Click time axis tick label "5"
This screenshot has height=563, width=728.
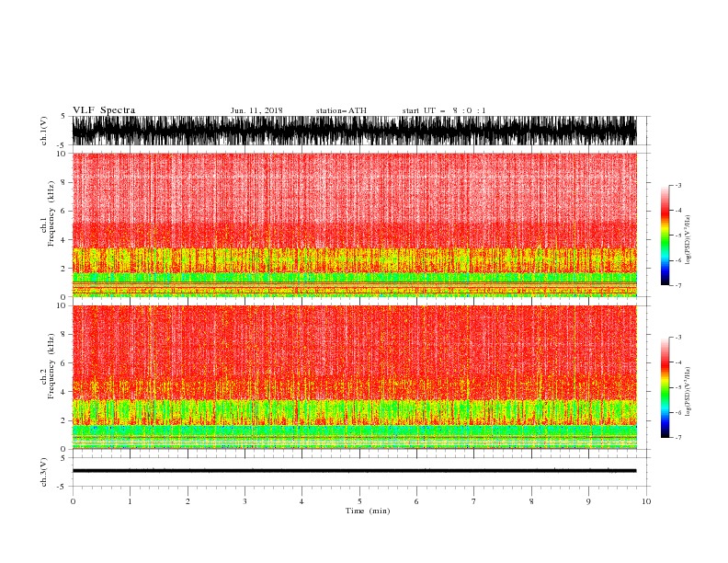click(x=359, y=501)
